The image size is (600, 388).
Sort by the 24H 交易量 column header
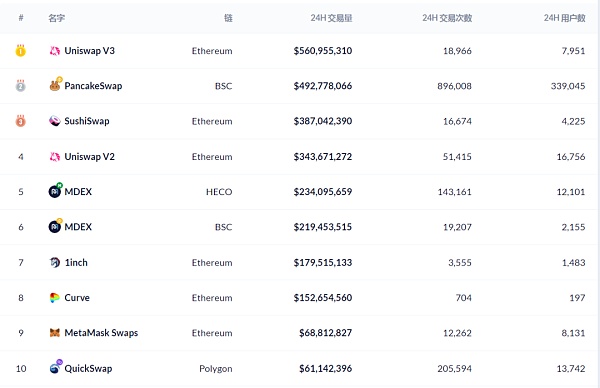331,18
